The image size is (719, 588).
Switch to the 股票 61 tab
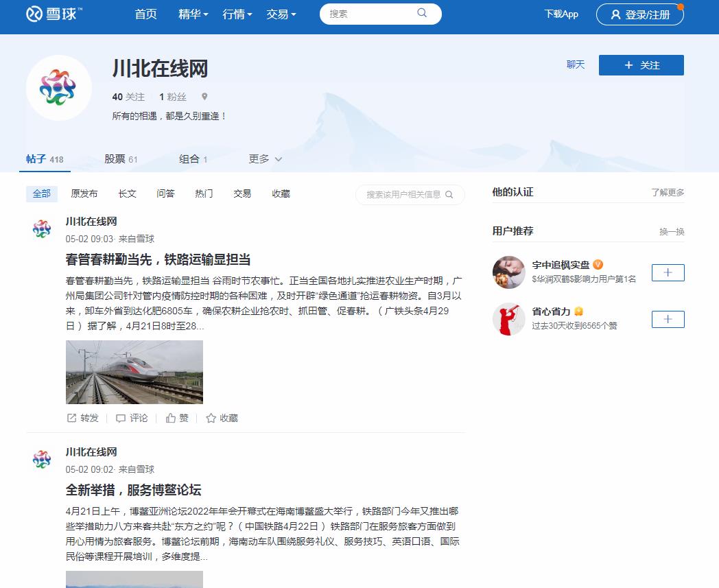121,159
